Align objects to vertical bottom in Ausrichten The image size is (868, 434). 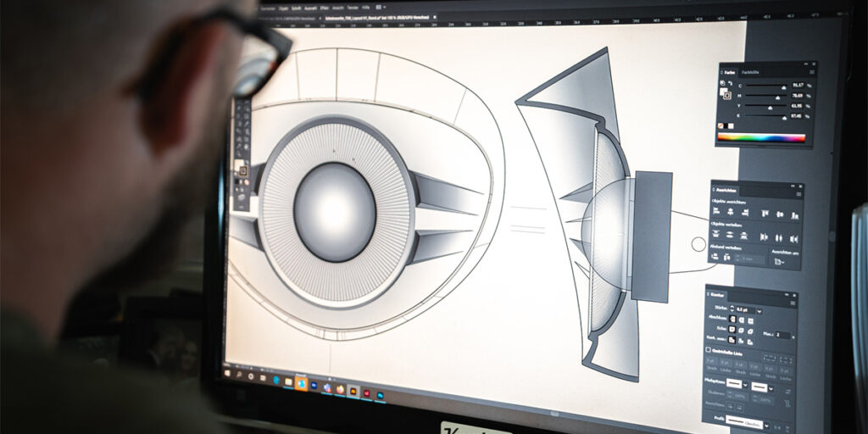pyautogui.click(x=795, y=216)
